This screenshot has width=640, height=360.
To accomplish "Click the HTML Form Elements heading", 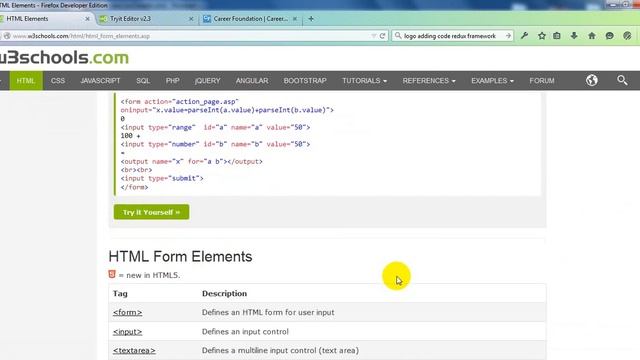I will (180, 256).
